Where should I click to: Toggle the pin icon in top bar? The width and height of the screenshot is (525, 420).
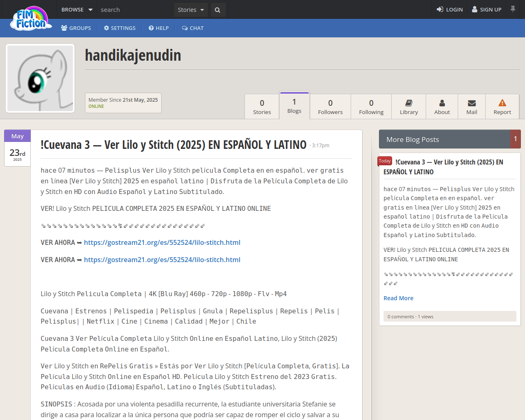(513, 9)
